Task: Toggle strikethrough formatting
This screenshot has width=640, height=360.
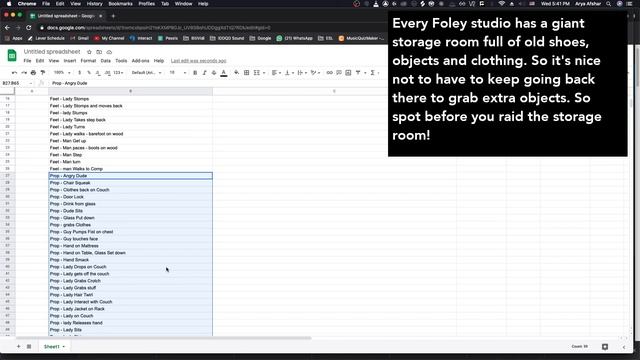Action: (214, 73)
